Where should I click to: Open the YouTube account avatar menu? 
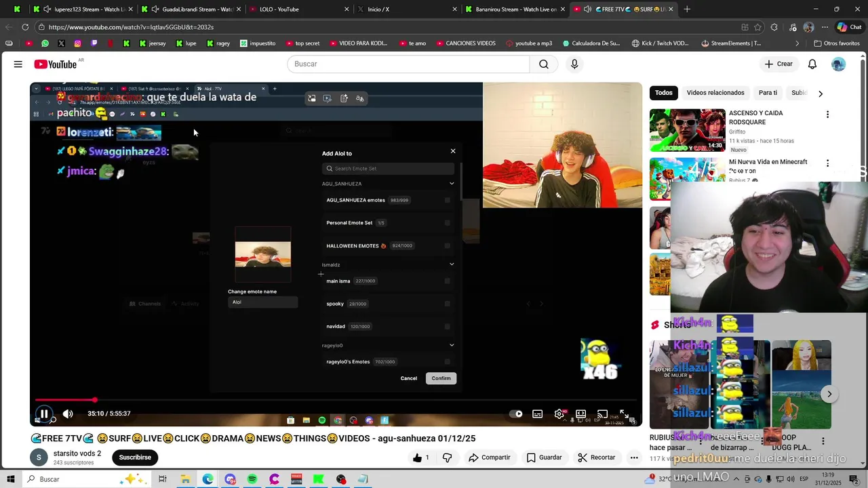click(839, 64)
